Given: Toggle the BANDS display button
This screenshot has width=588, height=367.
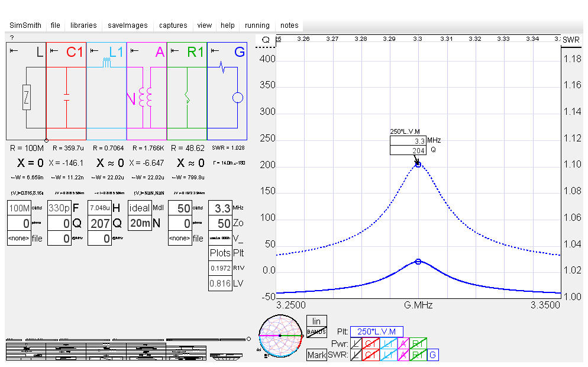Looking at the screenshot, I should pos(316,332).
